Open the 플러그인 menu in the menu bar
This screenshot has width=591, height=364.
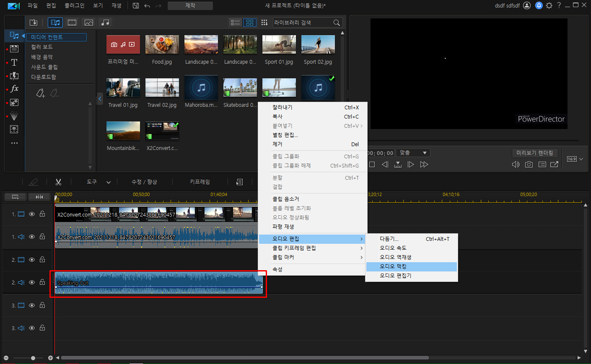[x=74, y=5]
